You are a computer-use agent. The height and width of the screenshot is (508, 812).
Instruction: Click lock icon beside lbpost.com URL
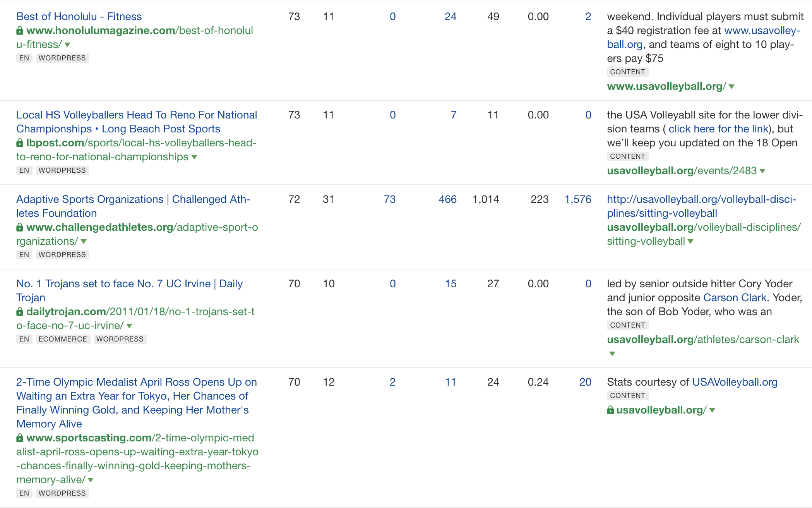click(x=20, y=143)
